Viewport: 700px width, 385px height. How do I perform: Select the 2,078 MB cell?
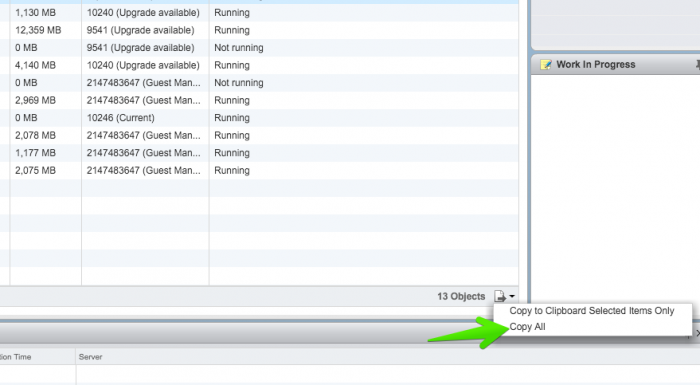(35, 135)
